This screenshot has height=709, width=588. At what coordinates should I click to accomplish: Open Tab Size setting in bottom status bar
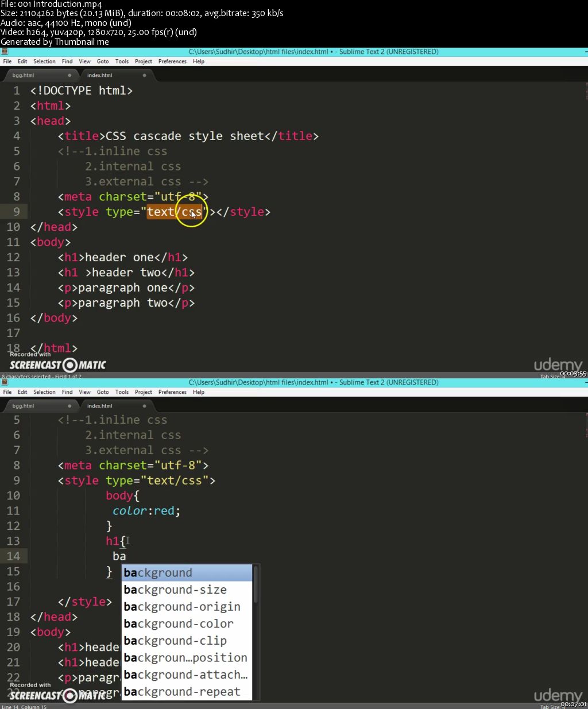[552, 707]
